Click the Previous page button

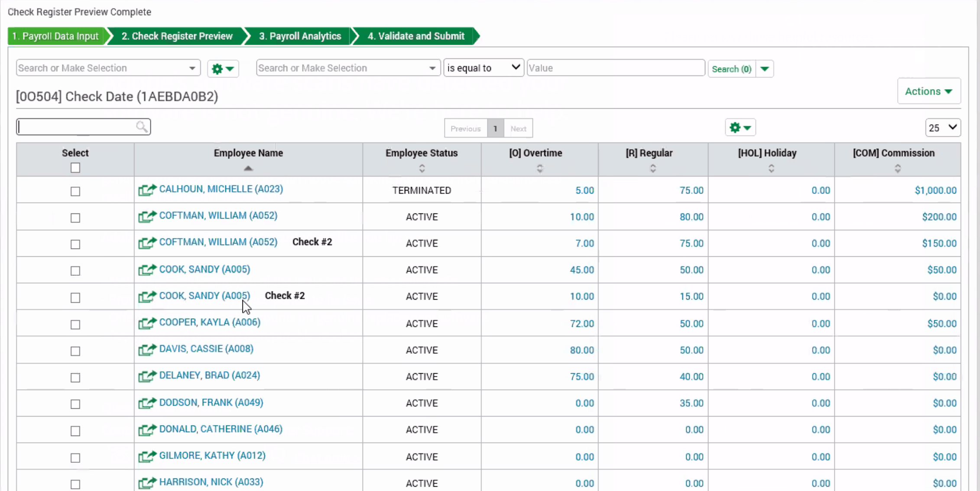[x=466, y=129]
